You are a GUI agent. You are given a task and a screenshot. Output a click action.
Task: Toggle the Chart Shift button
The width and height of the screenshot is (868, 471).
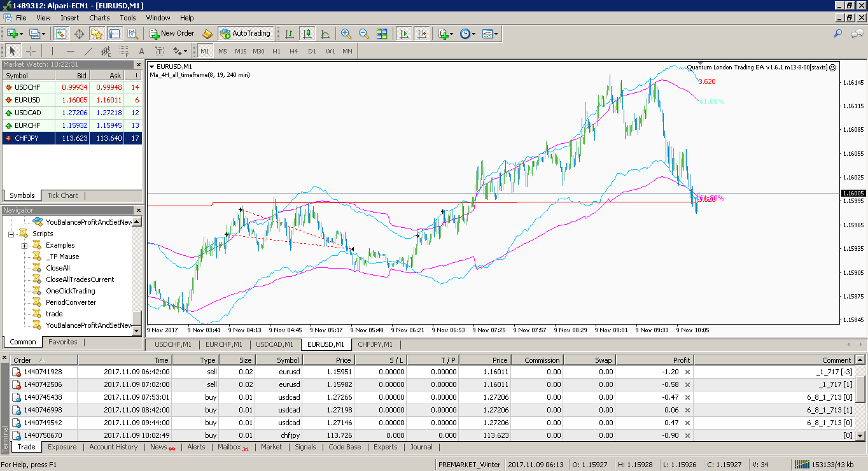click(421, 34)
